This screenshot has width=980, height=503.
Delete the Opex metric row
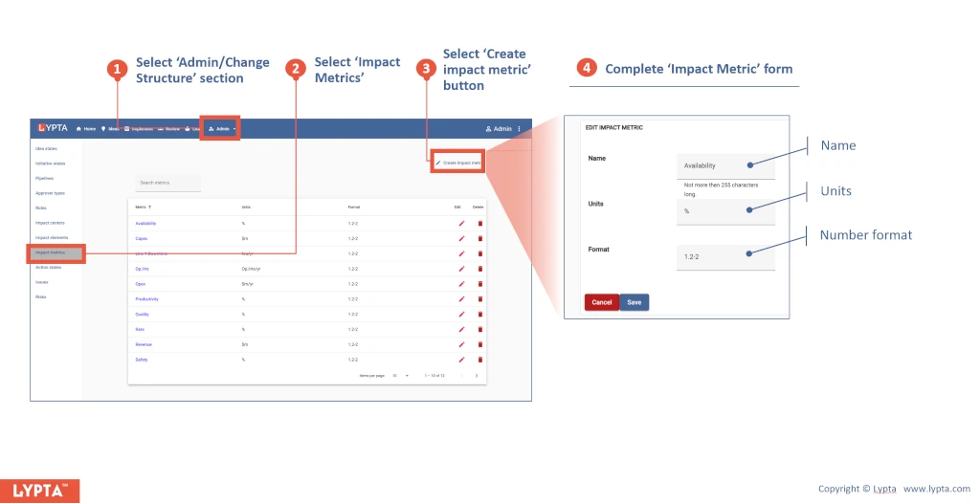(480, 284)
